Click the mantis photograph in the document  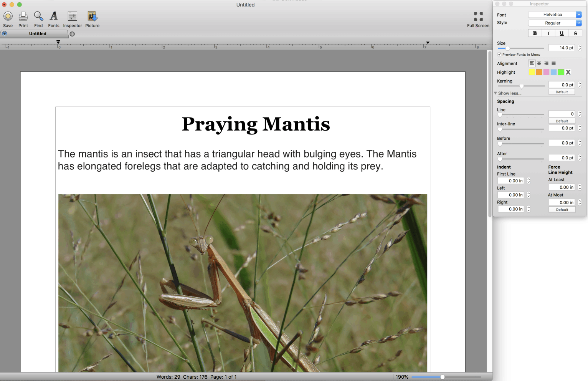[x=243, y=283]
